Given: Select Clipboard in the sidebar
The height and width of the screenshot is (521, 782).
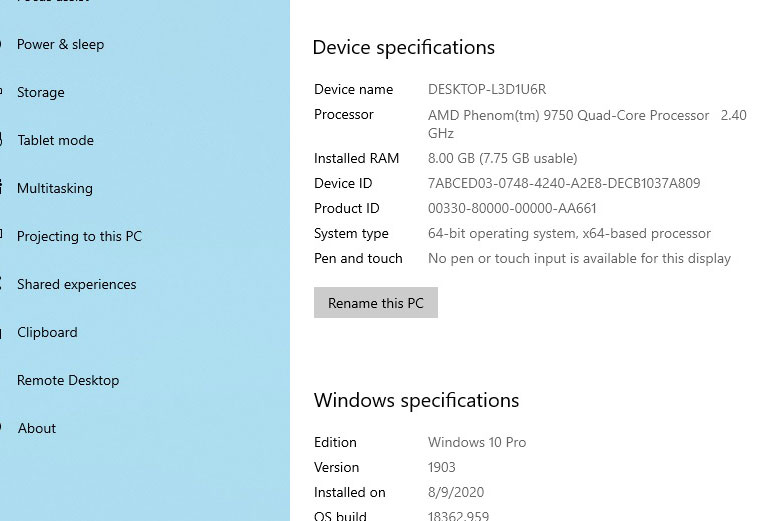Looking at the screenshot, I should (47, 332).
